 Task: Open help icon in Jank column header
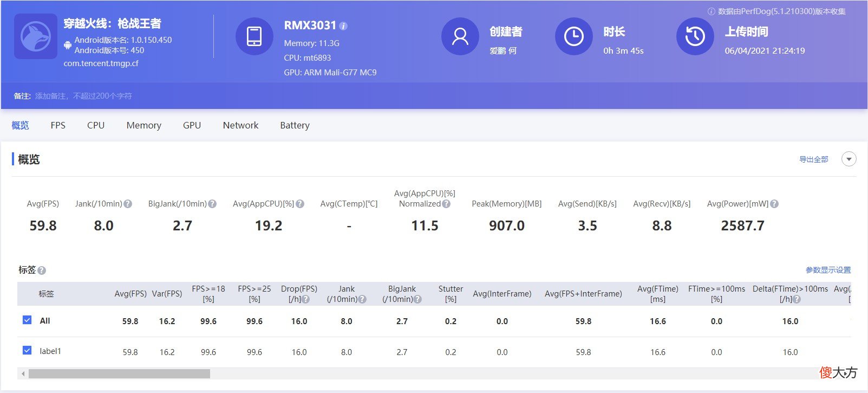tap(362, 299)
